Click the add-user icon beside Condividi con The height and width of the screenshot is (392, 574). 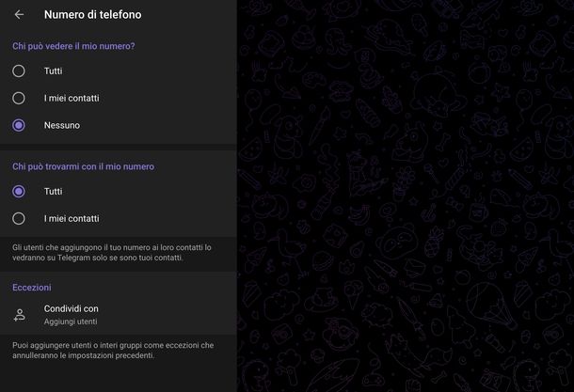[19, 315]
